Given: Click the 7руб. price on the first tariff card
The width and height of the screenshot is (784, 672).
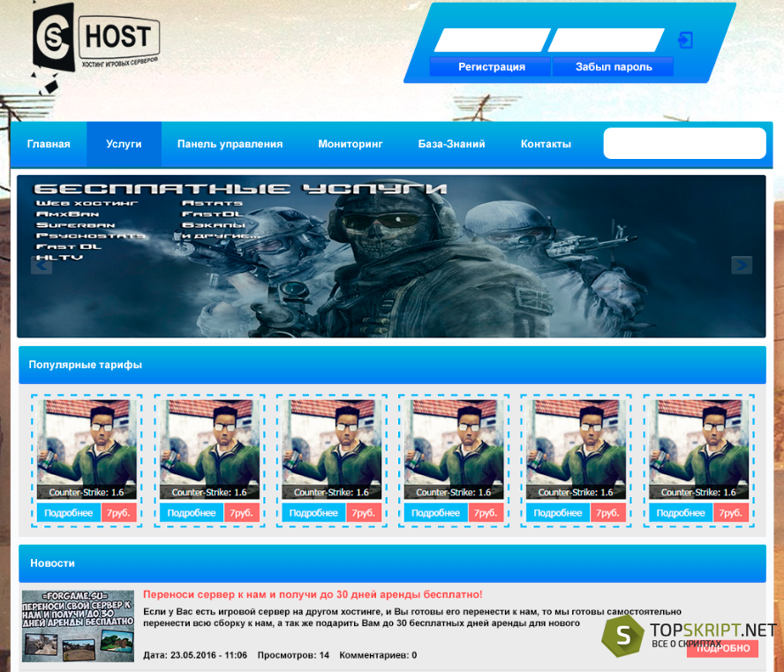Looking at the screenshot, I should 119,513.
